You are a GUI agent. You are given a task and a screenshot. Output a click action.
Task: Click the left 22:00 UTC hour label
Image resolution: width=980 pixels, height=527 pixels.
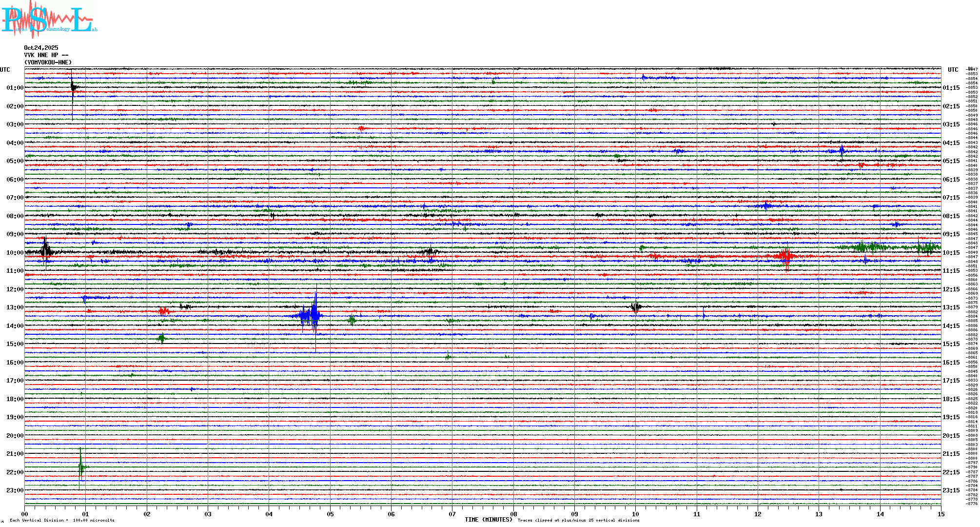coord(15,472)
